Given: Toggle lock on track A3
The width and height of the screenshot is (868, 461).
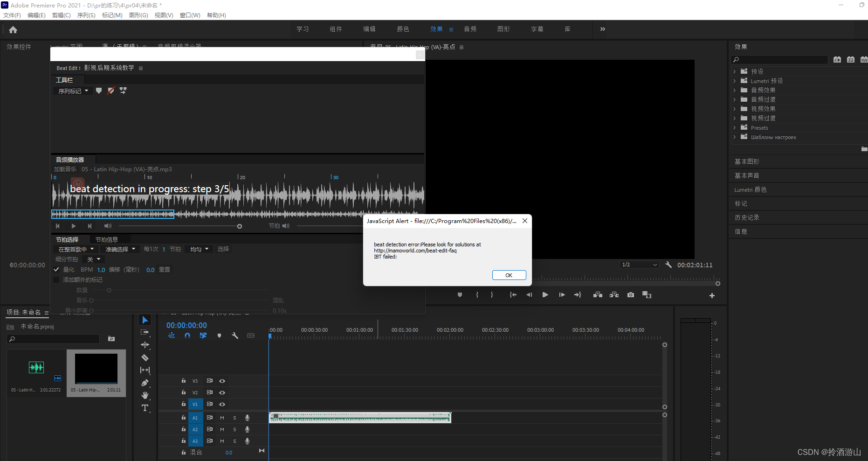Looking at the screenshot, I should [184, 441].
